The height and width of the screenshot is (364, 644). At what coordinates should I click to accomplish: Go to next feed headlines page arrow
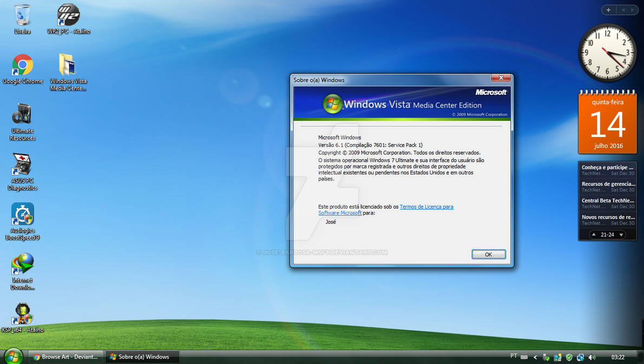[x=621, y=235]
